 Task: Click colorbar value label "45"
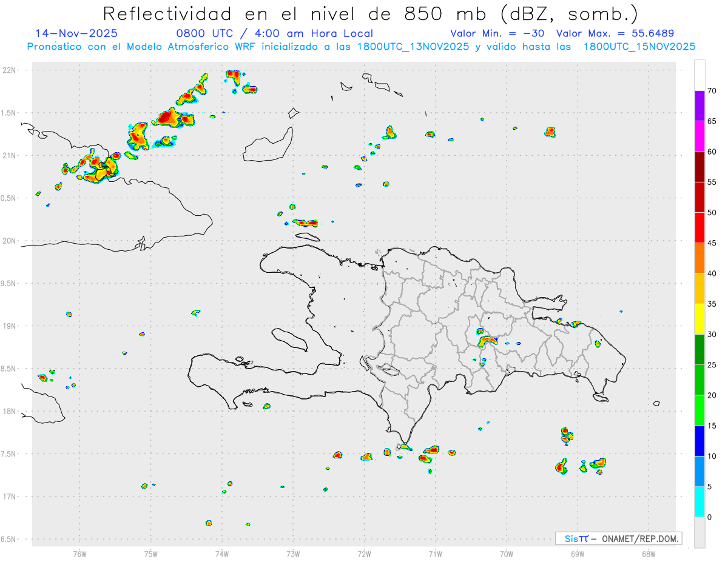coord(712,243)
